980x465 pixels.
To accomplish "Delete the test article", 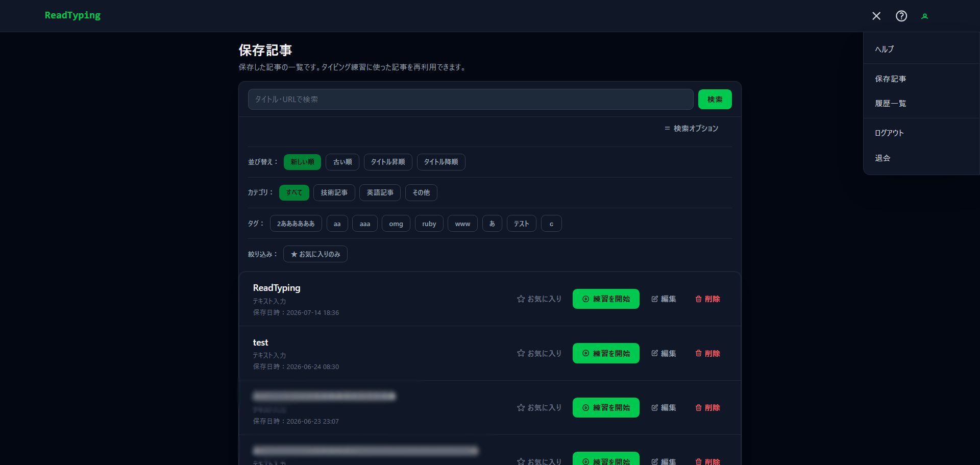I will (707, 353).
